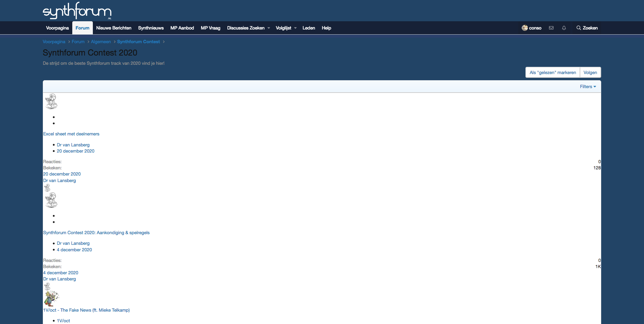Image resolution: width=644 pixels, height=324 pixels.
Task: Click Synthforum Contest breadcrumb link
Action: tap(138, 41)
